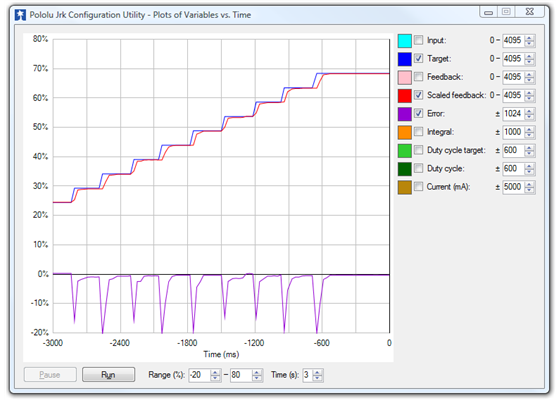
Task: Enable the Current (mA) plot checkbox
Action: (x=418, y=187)
